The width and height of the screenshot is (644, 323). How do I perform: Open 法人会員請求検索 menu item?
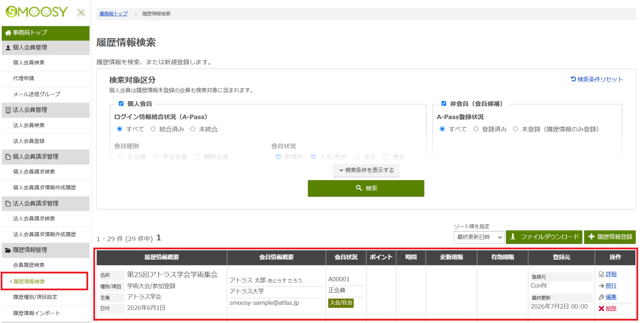pos(45,219)
